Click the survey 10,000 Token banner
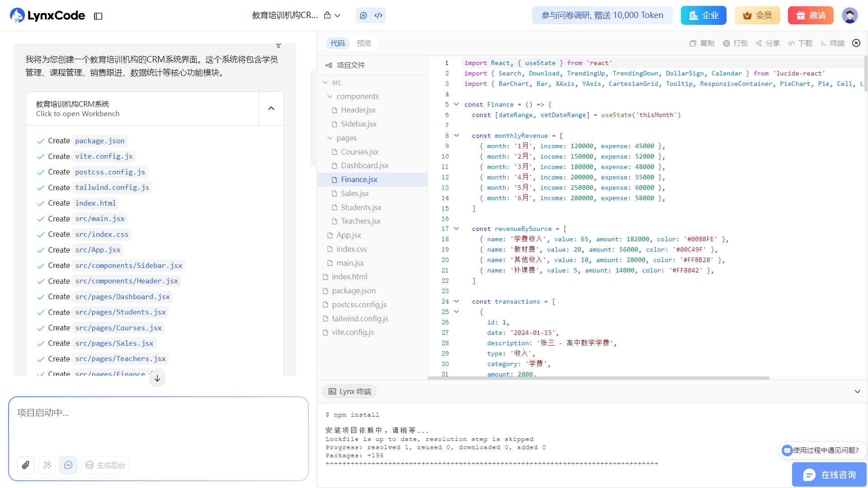Viewport: 868px width, 488px height. [602, 15]
